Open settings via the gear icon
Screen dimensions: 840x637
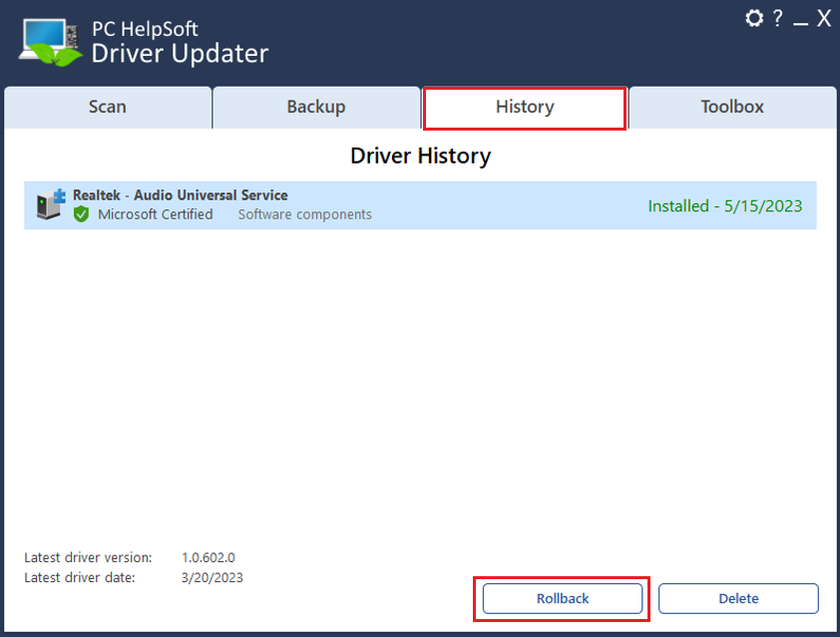click(754, 18)
